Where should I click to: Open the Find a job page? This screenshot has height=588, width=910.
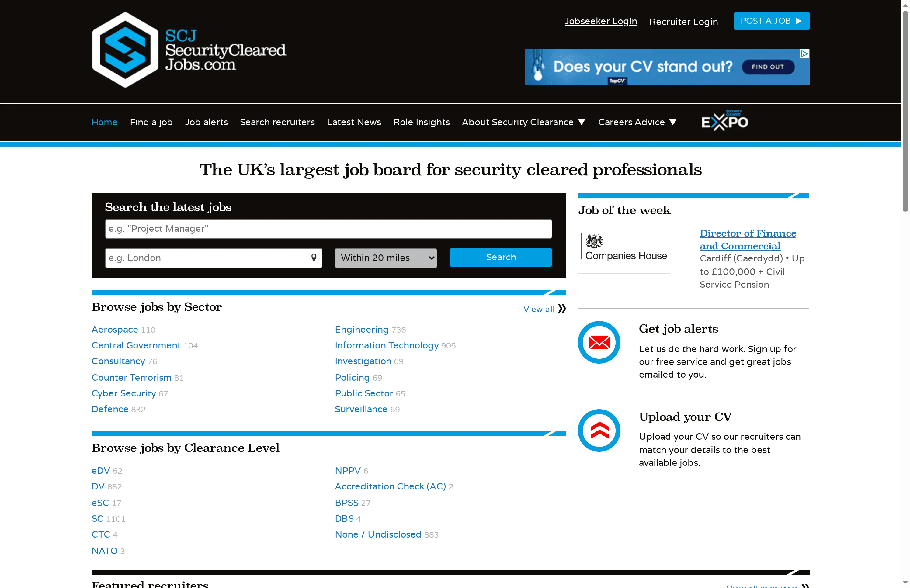(151, 122)
